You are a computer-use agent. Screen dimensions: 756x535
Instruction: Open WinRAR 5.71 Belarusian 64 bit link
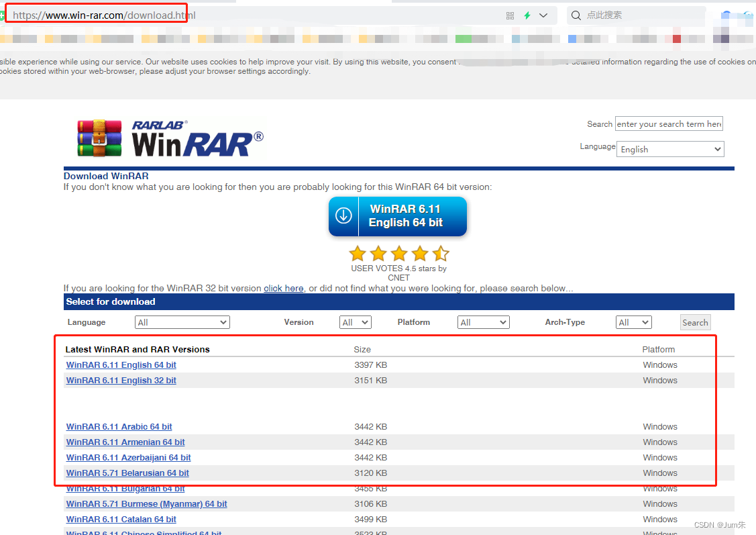point(127,473)
